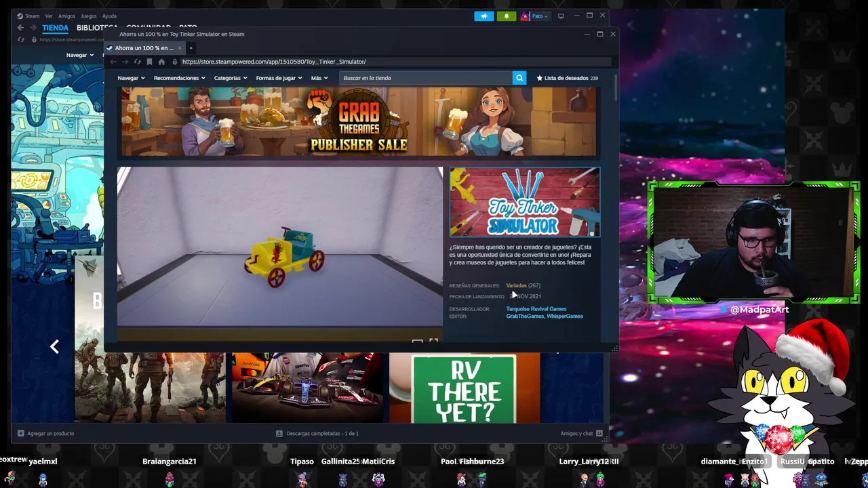Open the Juegos menu
This screenshot has width=868, height=488.
89,16
